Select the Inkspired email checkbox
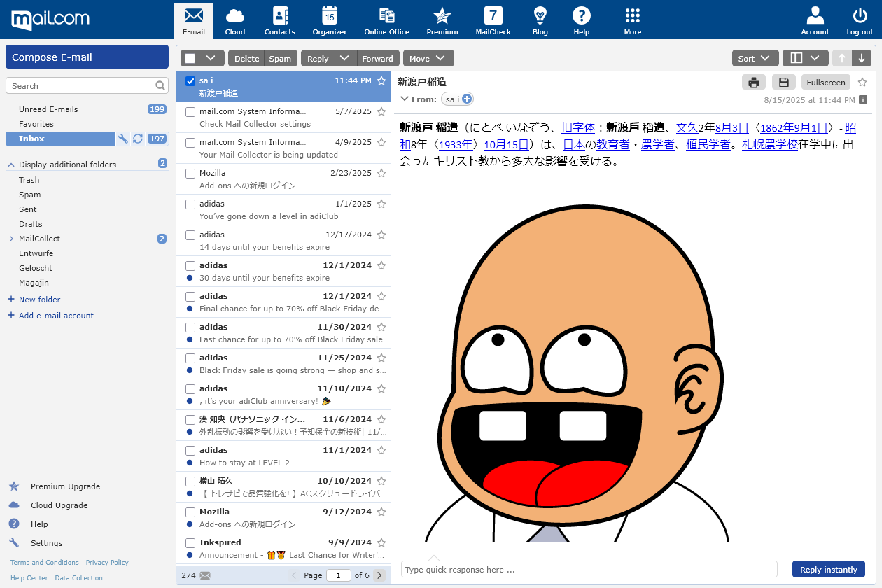The image size is (882, 588). click(190, 543)
